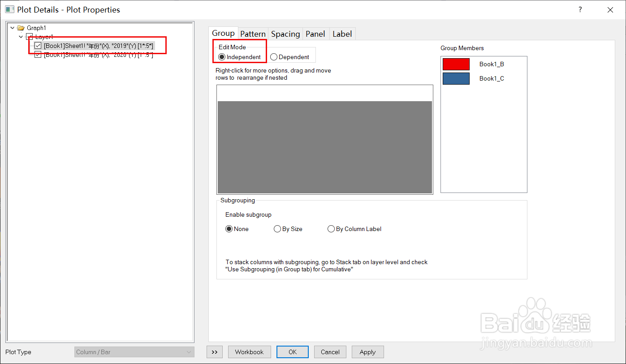Viewport: 626px width, 364px height.
Task: Click the help question mark button
Action: (580, 9)
